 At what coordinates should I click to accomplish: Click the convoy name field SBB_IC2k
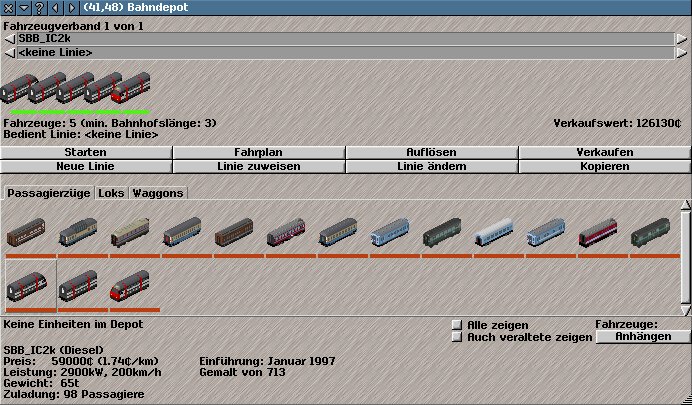[x=345, y=38]
